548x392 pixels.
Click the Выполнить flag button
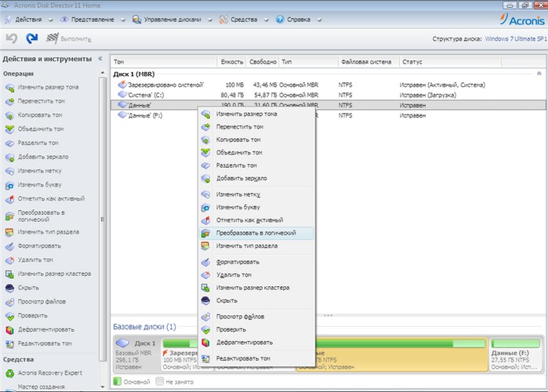point(53,38)
